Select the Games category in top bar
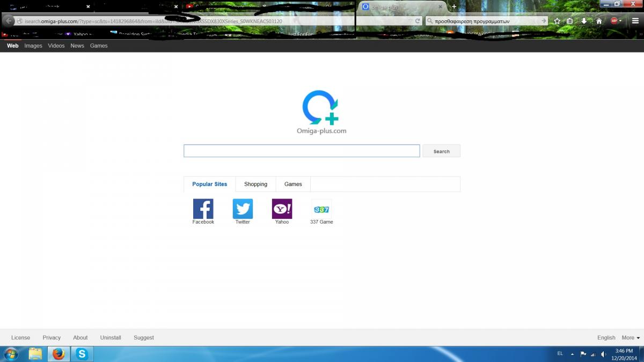 (x=99, y=46)
